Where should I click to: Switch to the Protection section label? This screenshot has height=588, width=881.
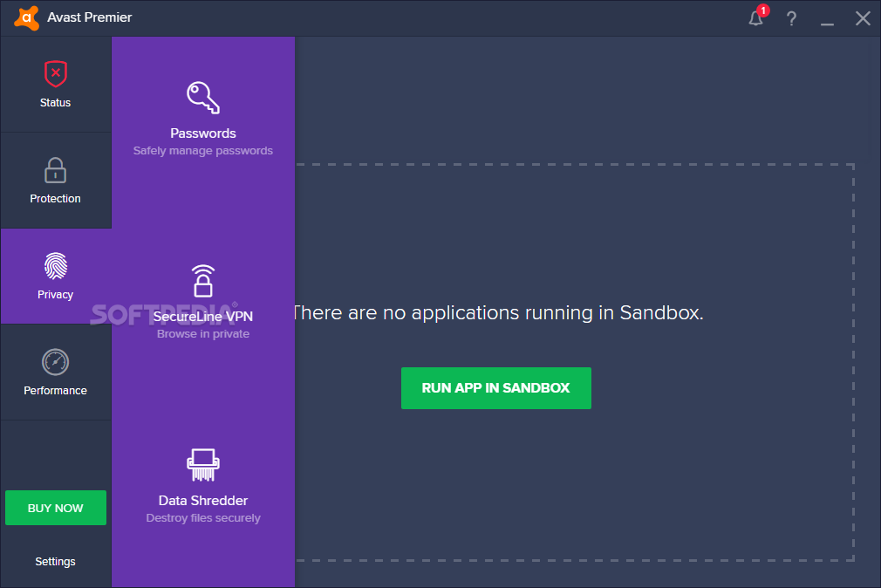click(55, 198)
